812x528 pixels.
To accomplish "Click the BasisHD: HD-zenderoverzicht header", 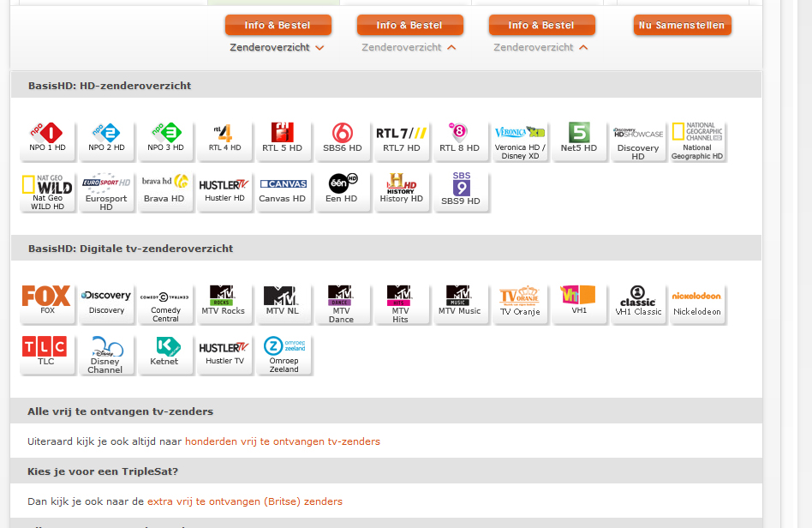I will pos(386,86).
